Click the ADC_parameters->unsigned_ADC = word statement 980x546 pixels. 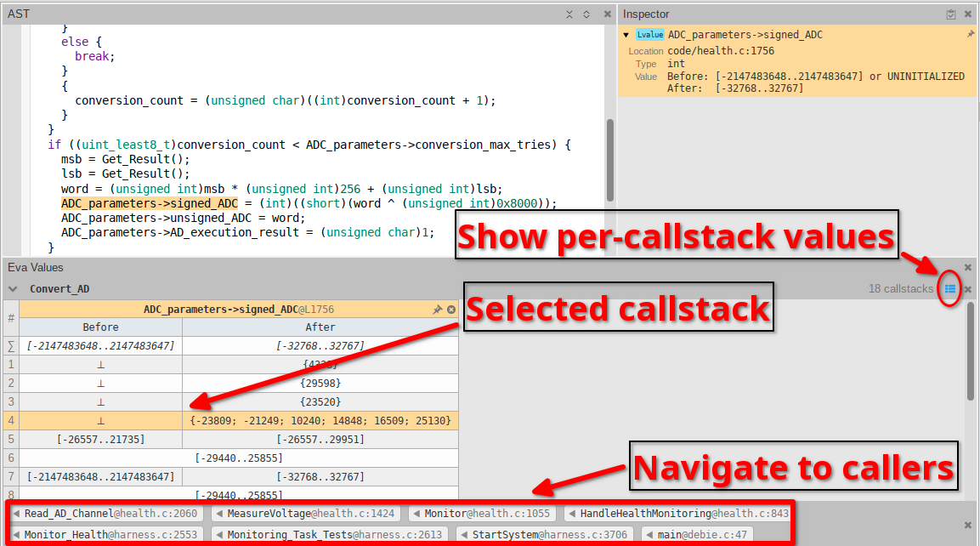pos(183,218)
